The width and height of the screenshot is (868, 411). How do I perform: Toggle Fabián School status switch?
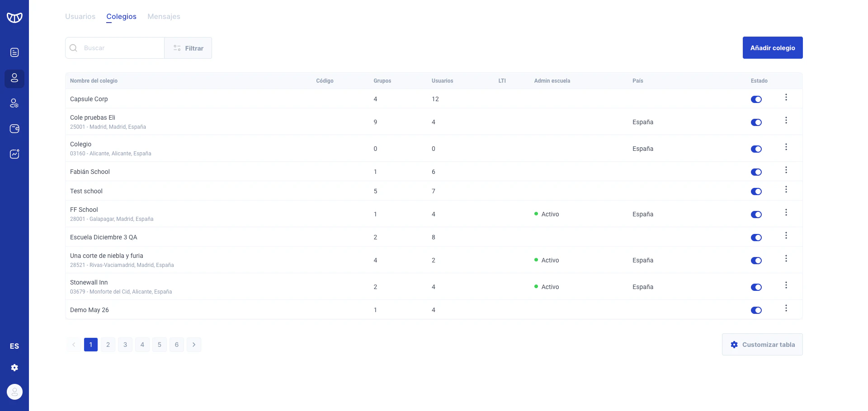click(x=756, y=172)
